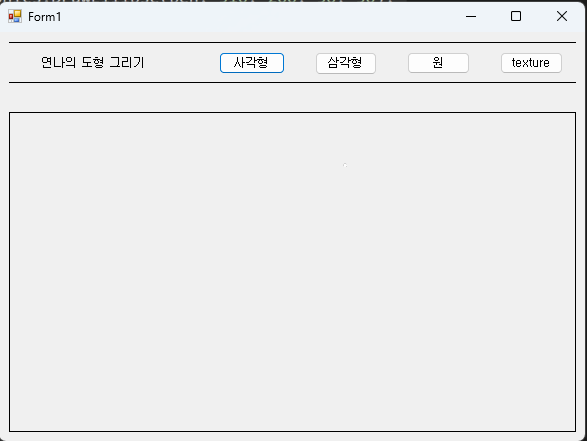Click the top horizontal separator line
Screen dimensions: 587x441
[x=292, y=42]
